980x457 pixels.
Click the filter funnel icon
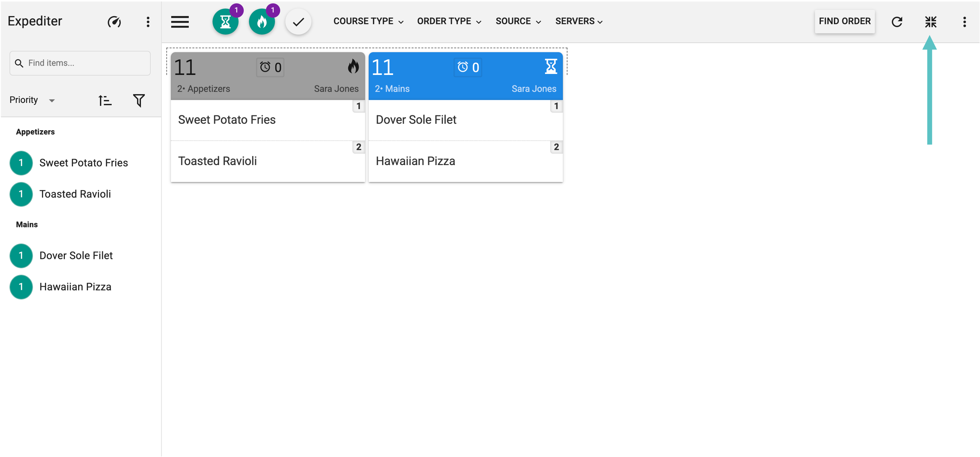[139, 100]
